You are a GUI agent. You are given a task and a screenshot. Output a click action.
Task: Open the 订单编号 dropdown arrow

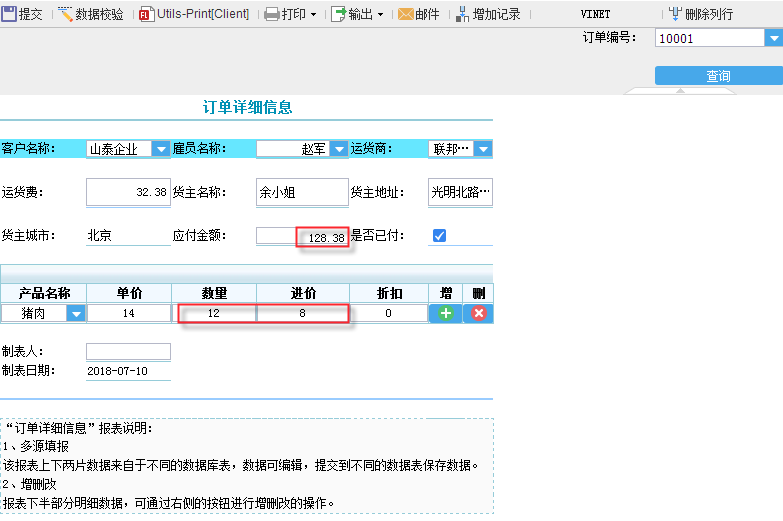click(x=774, y=38)
